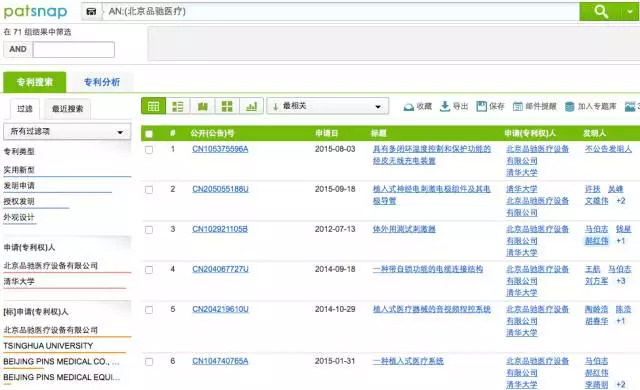Viewport: 640px width, 390px height.
Task: Open the 最近搜索 tab
Action: (67, 109)
